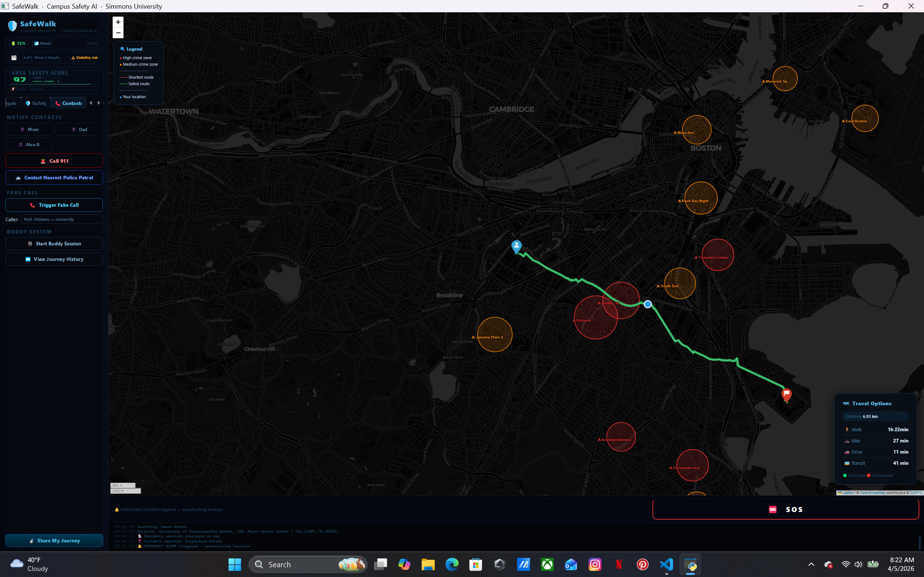Click the SafeWalk shield logo
The height and width of the screenshot is (577, 924).
[x=13, y=26]
